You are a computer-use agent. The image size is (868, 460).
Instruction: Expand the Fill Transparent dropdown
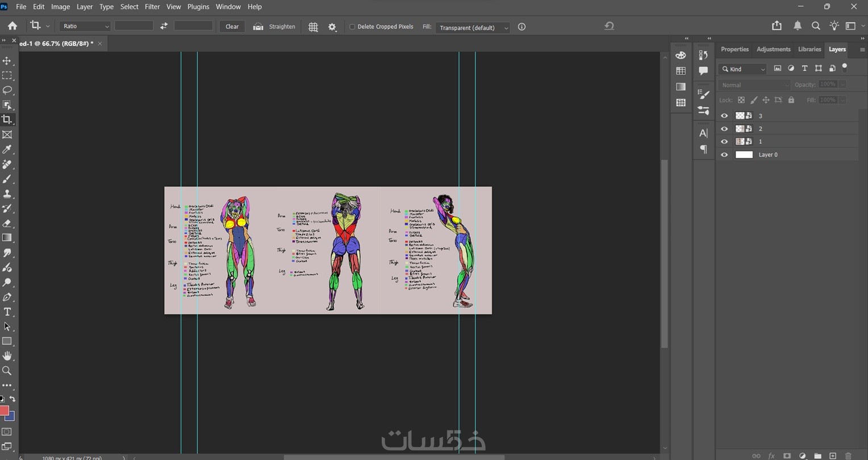473,27
